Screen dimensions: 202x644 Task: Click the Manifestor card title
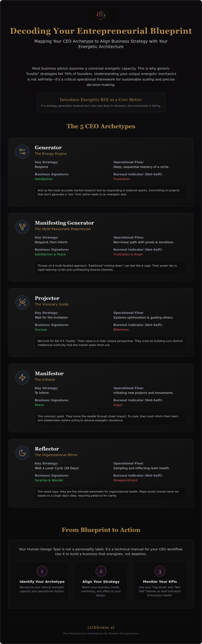click(49, 373)
